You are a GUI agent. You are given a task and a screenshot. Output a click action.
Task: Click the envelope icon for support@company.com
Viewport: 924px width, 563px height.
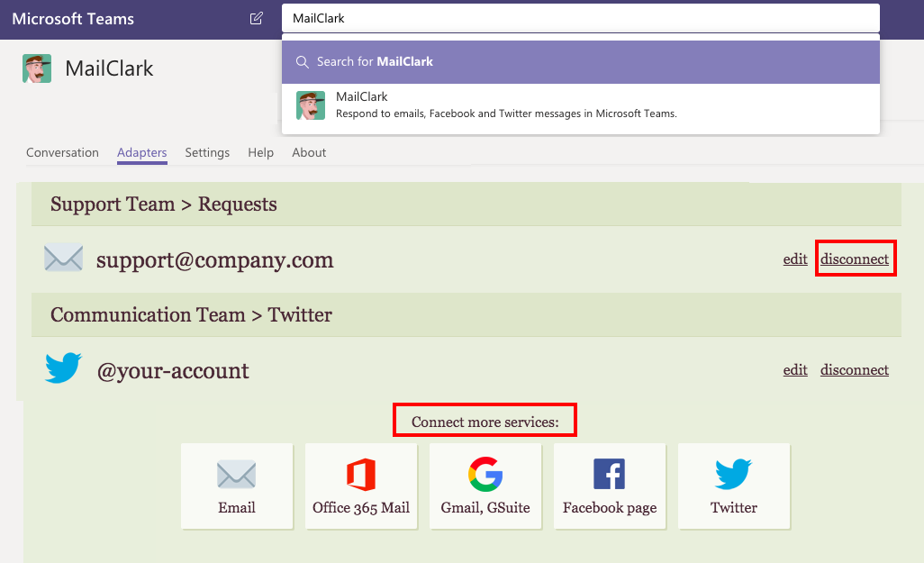[64, 257]
